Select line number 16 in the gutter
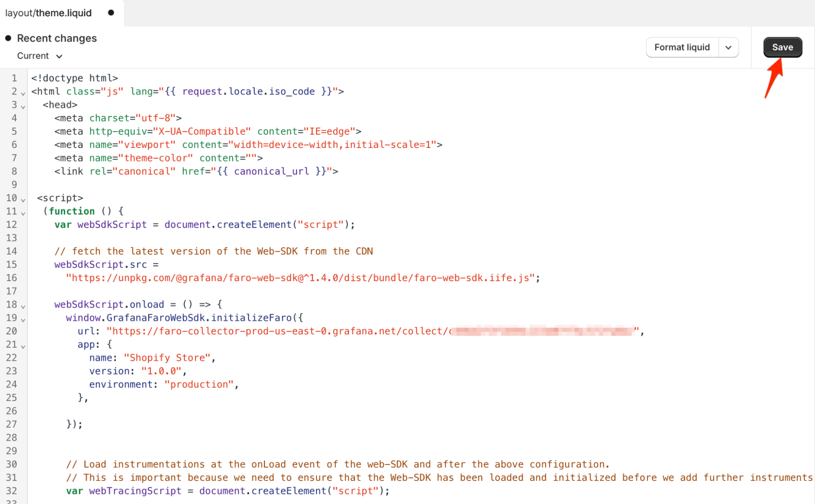 tap(12, 277)
